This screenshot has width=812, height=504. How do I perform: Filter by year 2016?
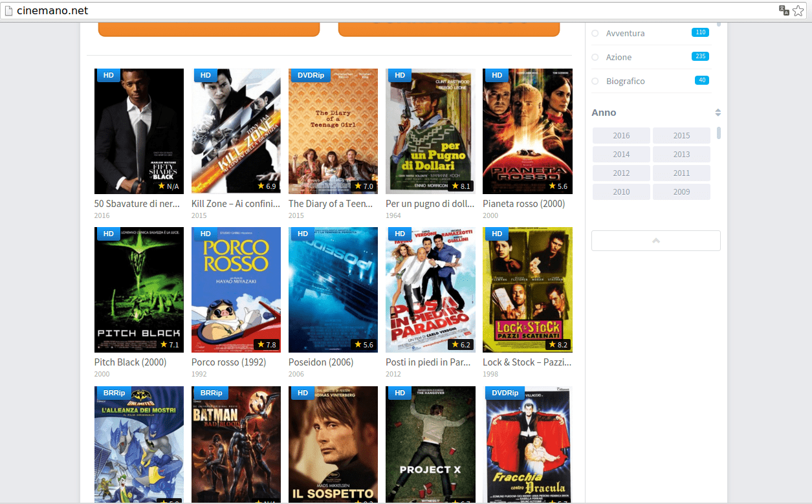click(x=621, y=136)
